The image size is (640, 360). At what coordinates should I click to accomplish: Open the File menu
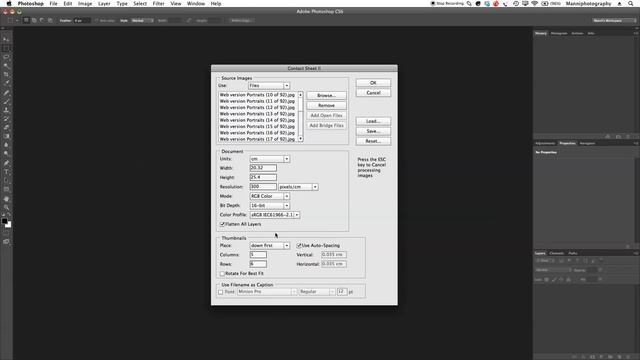coord(53,4)
